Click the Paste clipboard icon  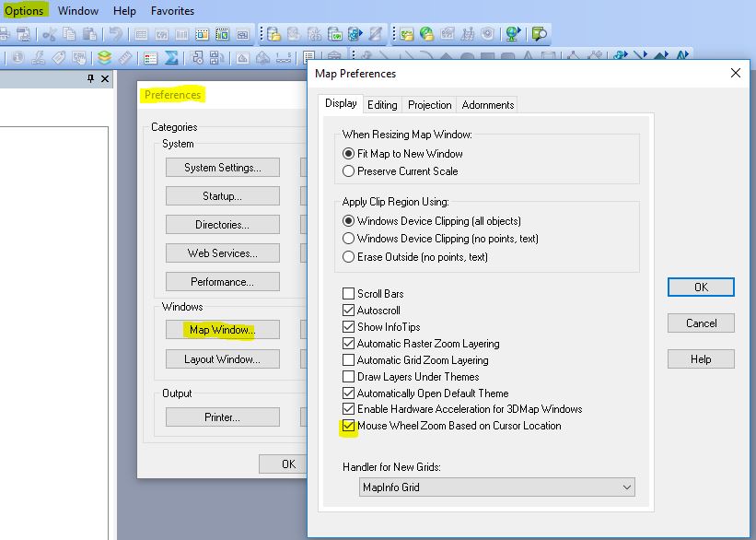[x=89, y=34]
